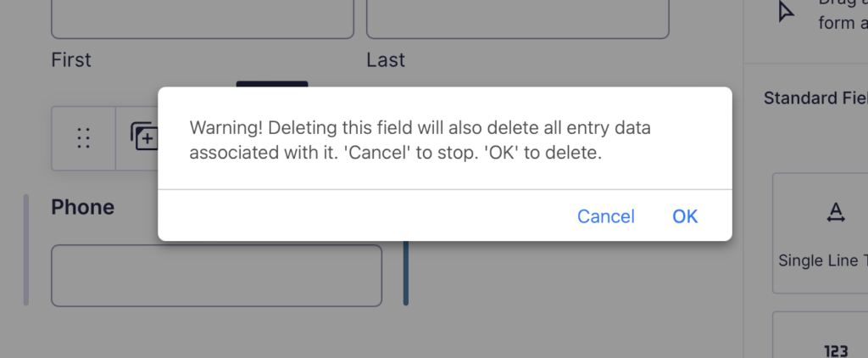Click the gray selection bar beside Phone
868x358 pixels.
click(x=26, y=249)
